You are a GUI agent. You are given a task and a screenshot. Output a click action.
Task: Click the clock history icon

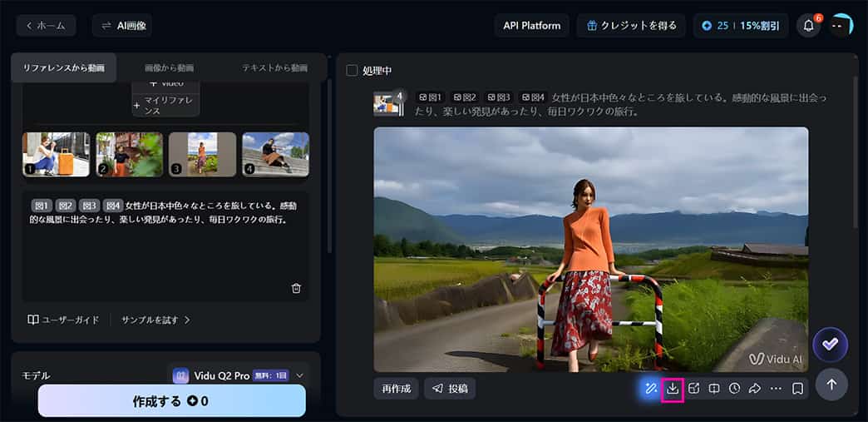pos(735,389)
